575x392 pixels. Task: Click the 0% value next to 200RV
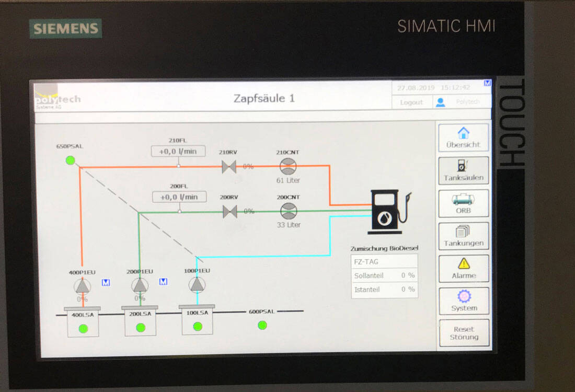[249, 211]
